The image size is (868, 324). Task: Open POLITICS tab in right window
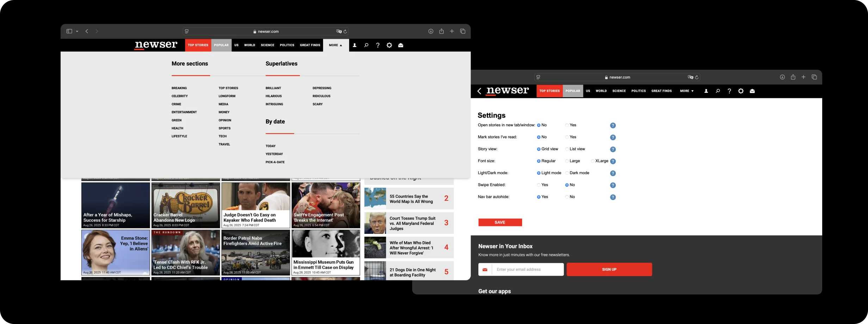(638, 91)
